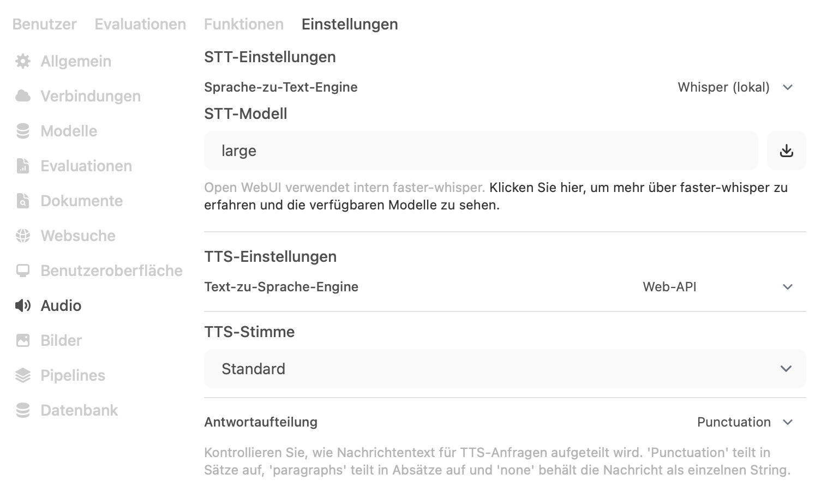Screen dimensions: 839x504
Task: Download the STT model with download icon
Action: pos(786,151)
